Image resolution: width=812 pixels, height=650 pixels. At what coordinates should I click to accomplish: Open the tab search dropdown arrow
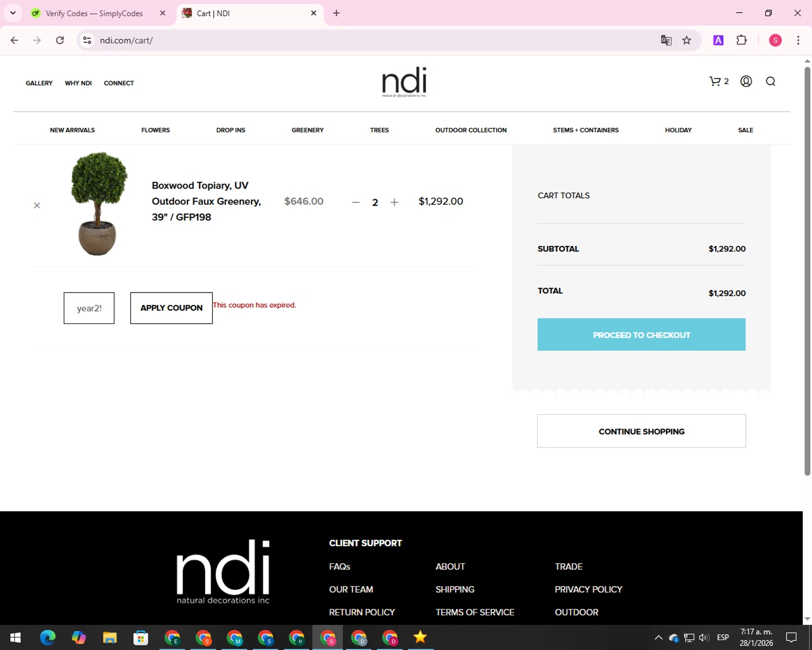point(13,13)
